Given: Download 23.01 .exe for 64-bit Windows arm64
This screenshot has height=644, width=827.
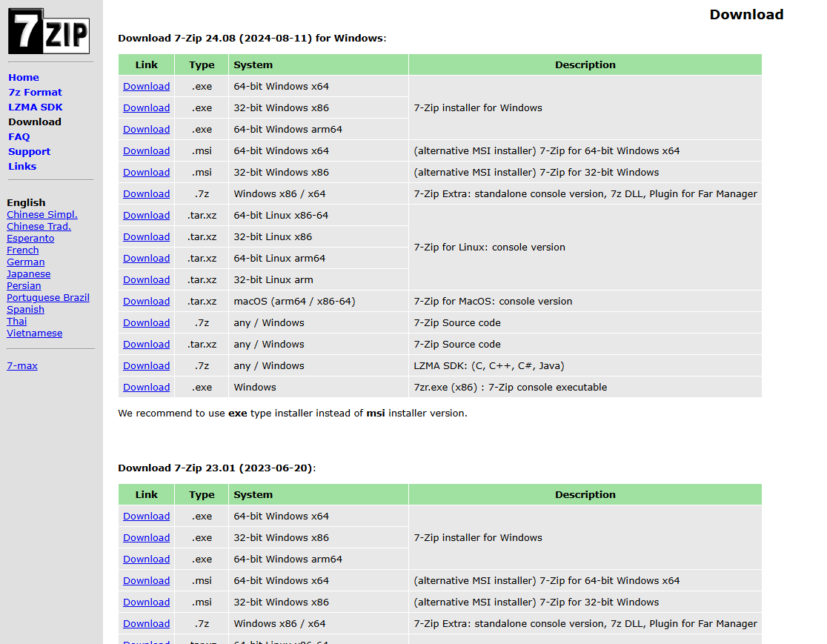Looking at the screenshot, I should coord(146,559).
